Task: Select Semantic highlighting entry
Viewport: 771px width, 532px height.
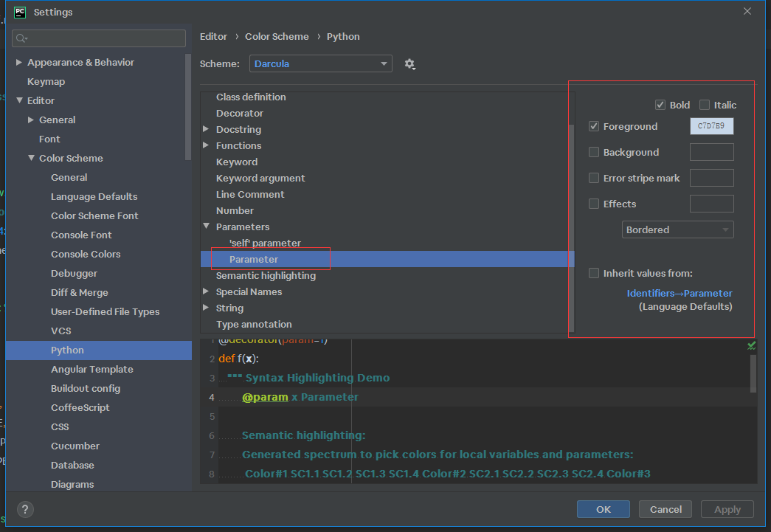Action: (266, 275)
